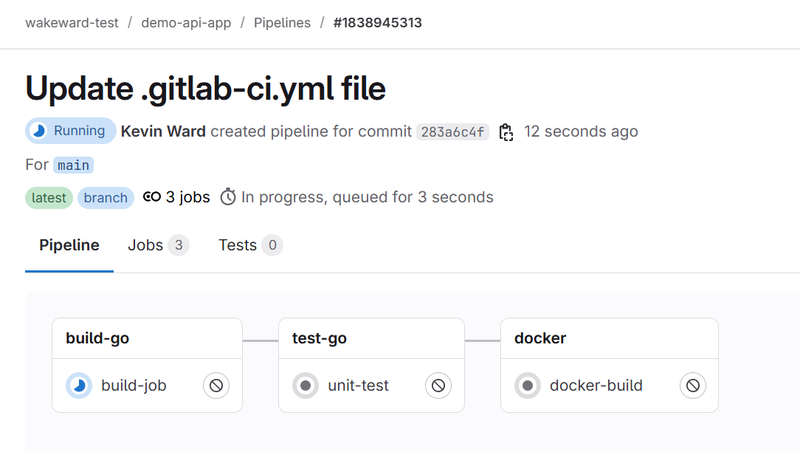The height and width of the screenshot is (452, 800).
Task: Click the in-progress timer clock icon
Action: point(228,197)
